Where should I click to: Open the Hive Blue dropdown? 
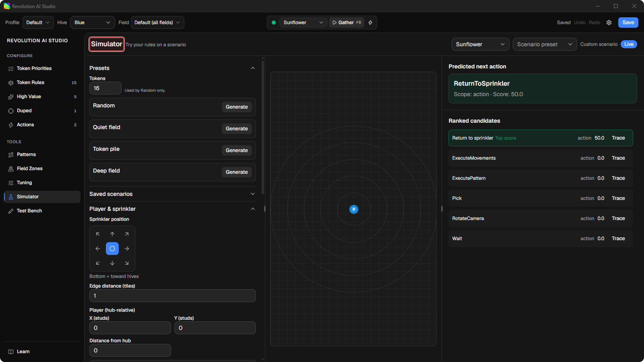pos(93,23)
